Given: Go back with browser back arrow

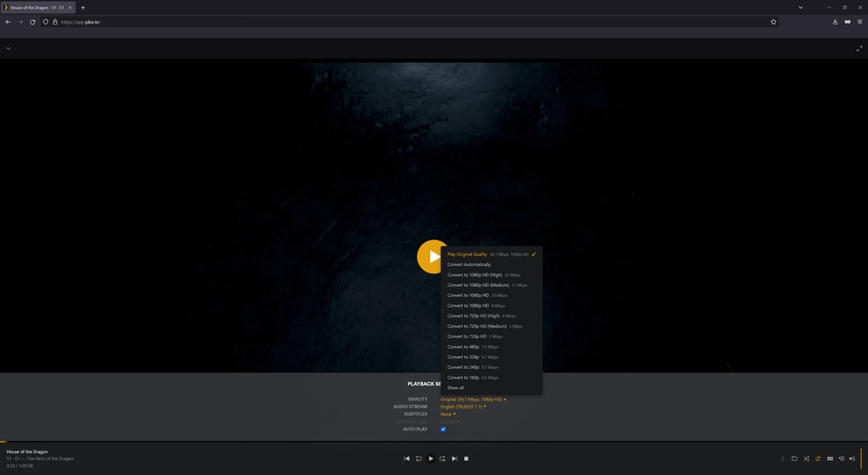Looking at the screenshot, I should [8, 22].
